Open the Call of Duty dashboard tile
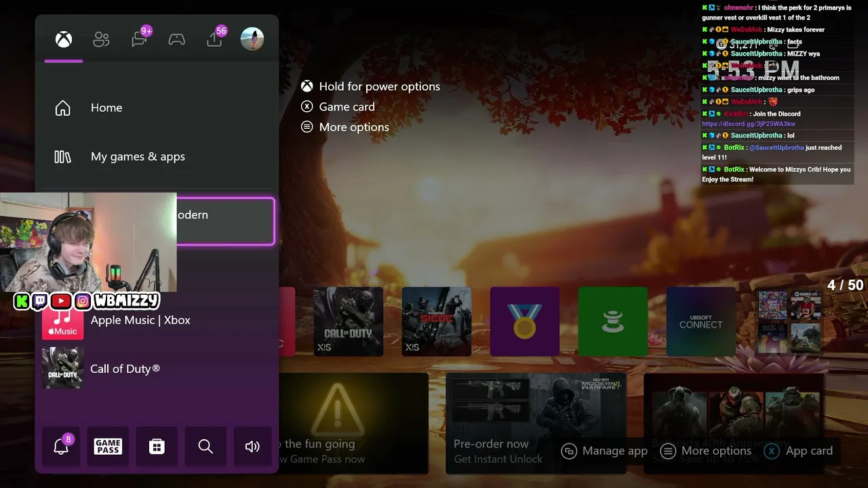The height and width of the screenshot is (488, 868). coord(349,321)
